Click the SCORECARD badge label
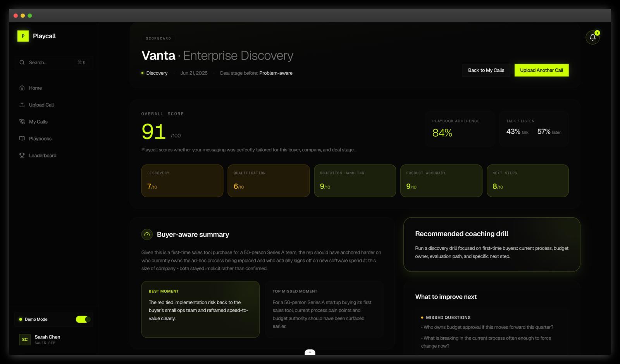The width and height of the screenshot is (620, 364). point(158,38)
